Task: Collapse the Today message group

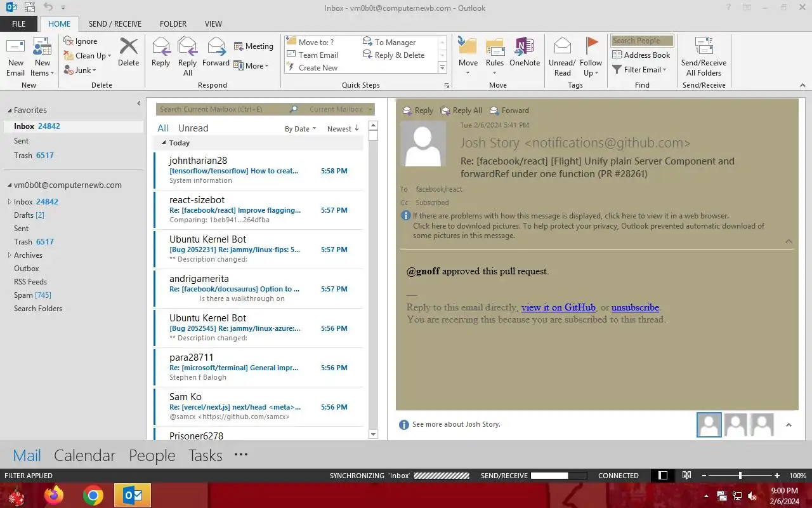Action: click(164, 144)
